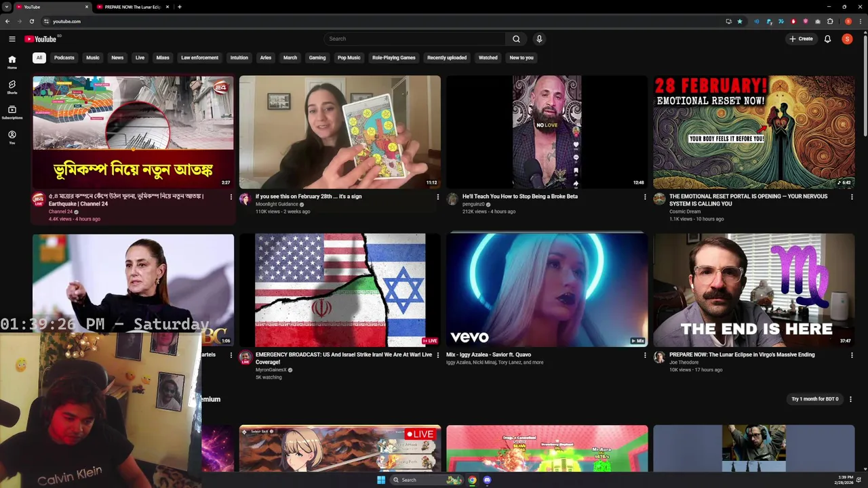Click the Chrome profile avatar in toolbar
868x488 pixels.
[x=848, y=21]
